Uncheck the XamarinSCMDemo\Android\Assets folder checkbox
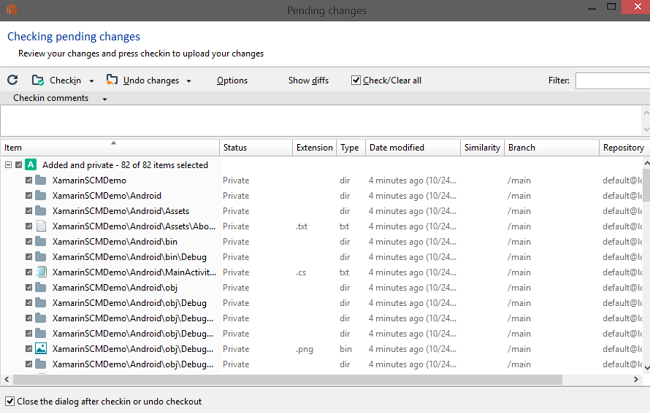 (x=28, y=211)
